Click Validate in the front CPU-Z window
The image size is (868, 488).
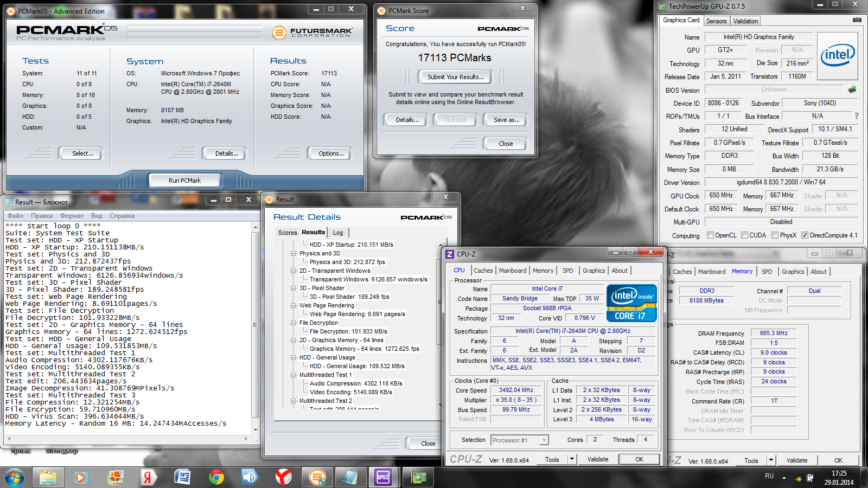click(598, 459)
